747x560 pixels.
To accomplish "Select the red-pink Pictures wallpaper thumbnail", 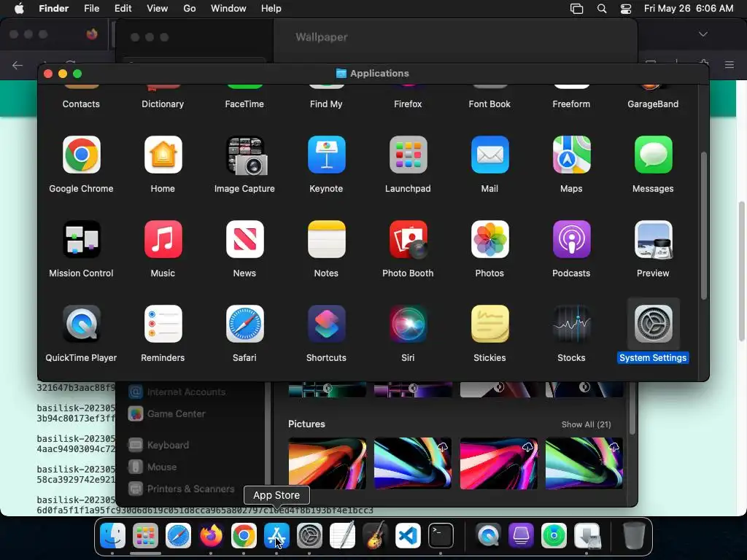I will click(x=499, y=463).
